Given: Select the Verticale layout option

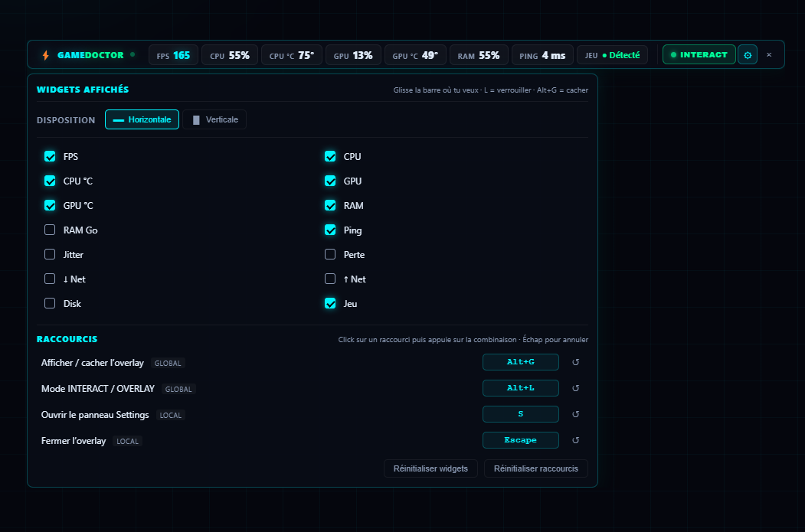Looking at the screenshot, I should [214, 119].
